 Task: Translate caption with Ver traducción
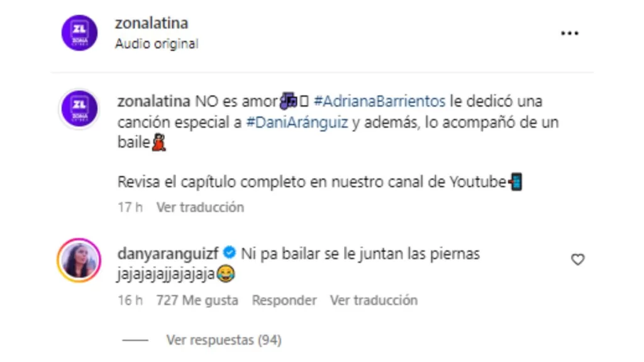200,207
